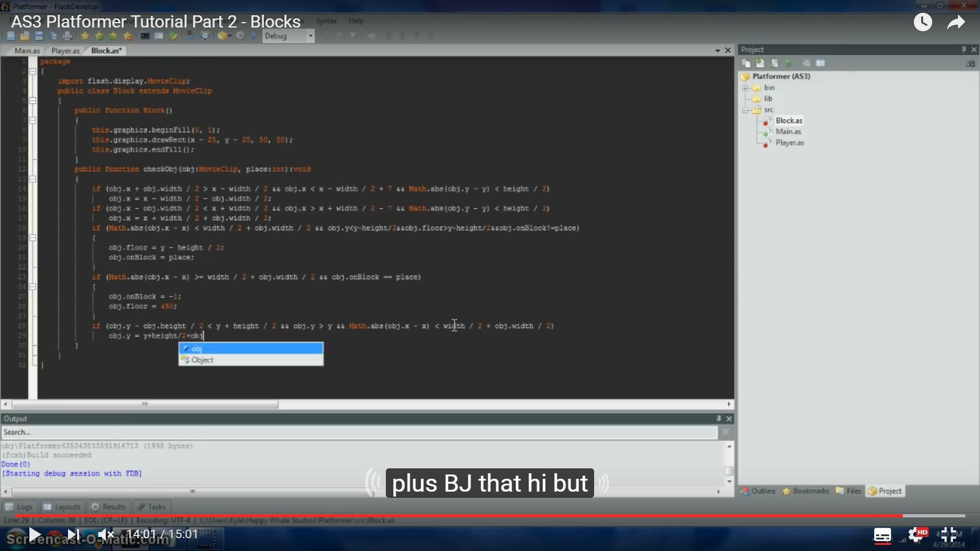
Task: Open Main.as in the project tree
Action: [x=788, y=132]
